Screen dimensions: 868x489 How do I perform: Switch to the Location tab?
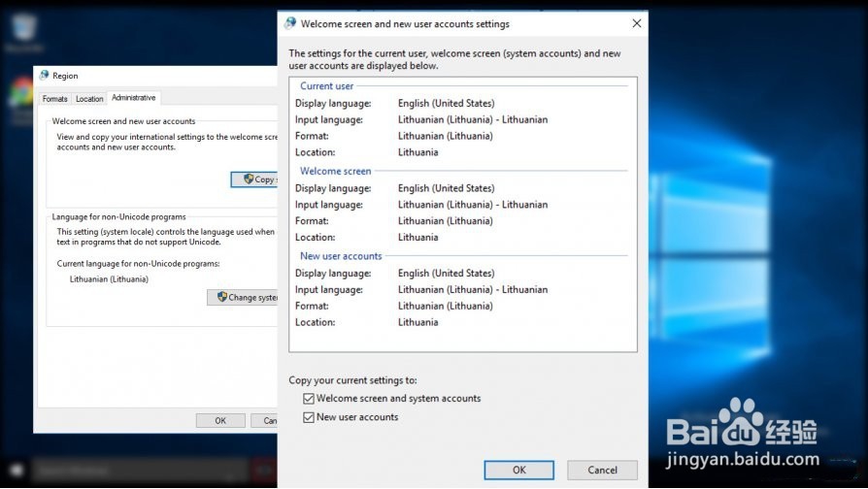pos(89,98)
